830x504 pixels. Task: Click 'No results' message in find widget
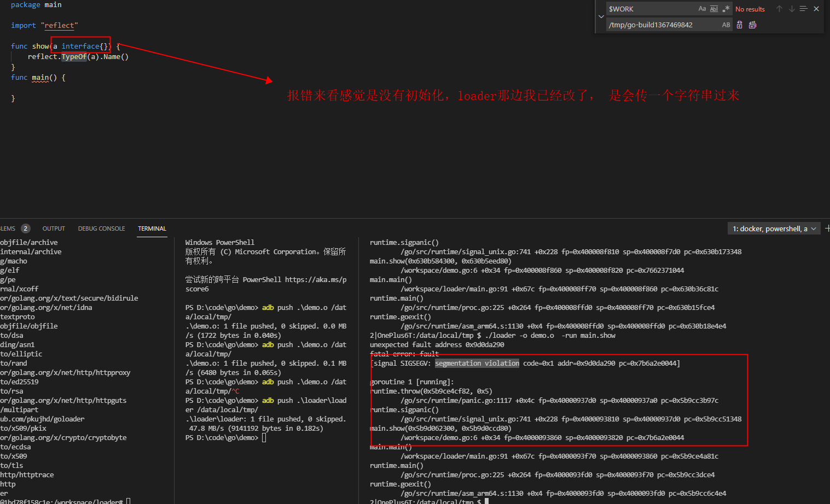pos(750,9)
